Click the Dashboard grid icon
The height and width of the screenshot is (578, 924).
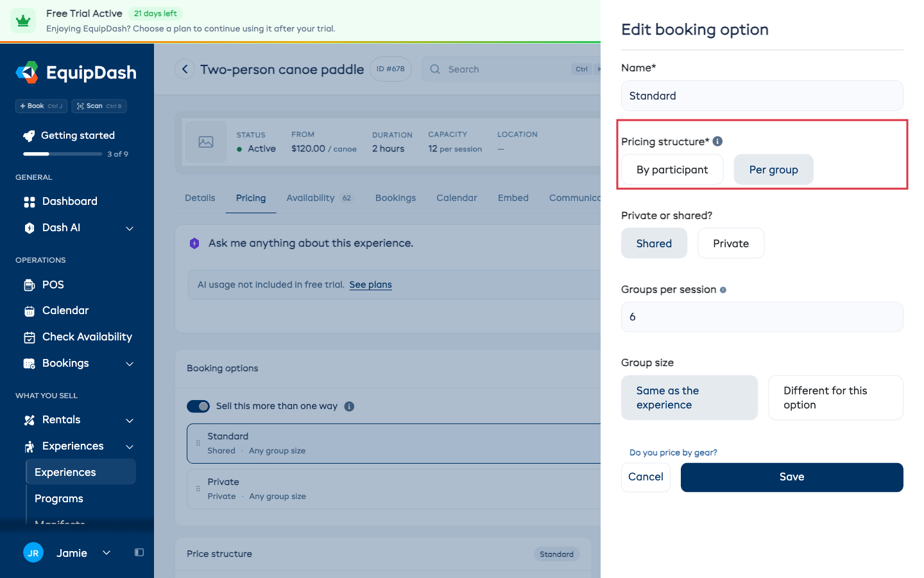pyautogui.click(x=30, y=202)
